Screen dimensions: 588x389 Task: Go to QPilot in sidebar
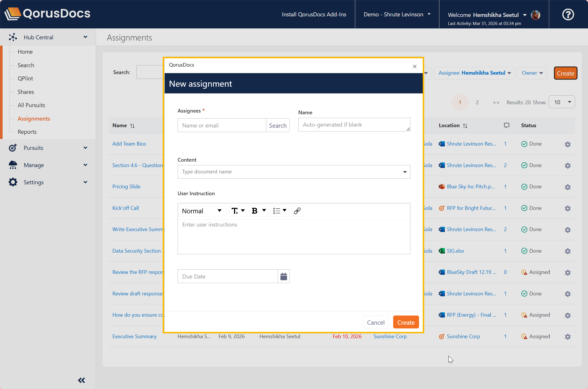[x=25, y=78]
